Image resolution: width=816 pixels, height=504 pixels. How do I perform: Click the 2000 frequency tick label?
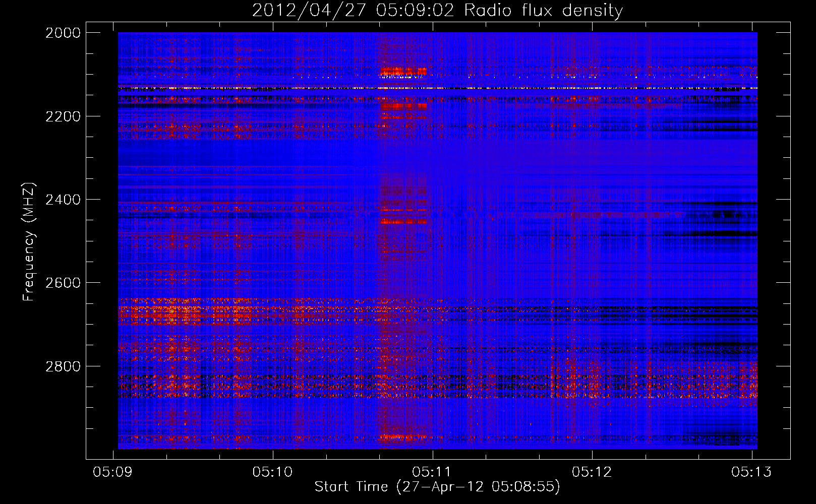[63, 33]
